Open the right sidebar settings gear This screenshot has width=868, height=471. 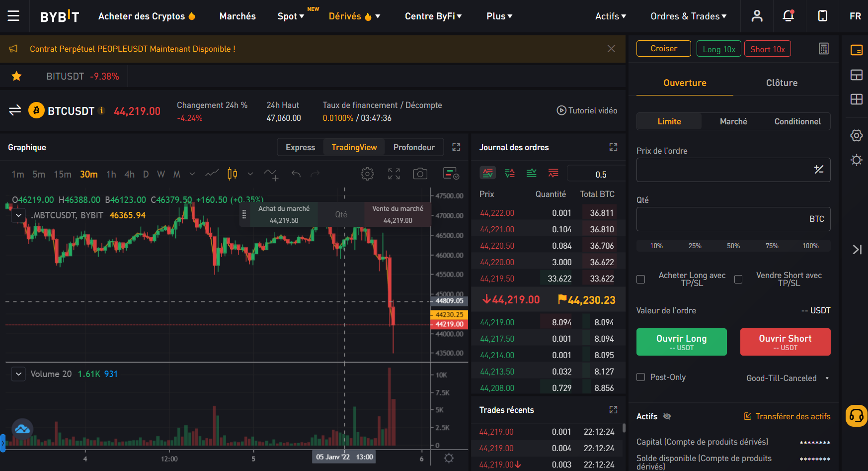[856, 135]
